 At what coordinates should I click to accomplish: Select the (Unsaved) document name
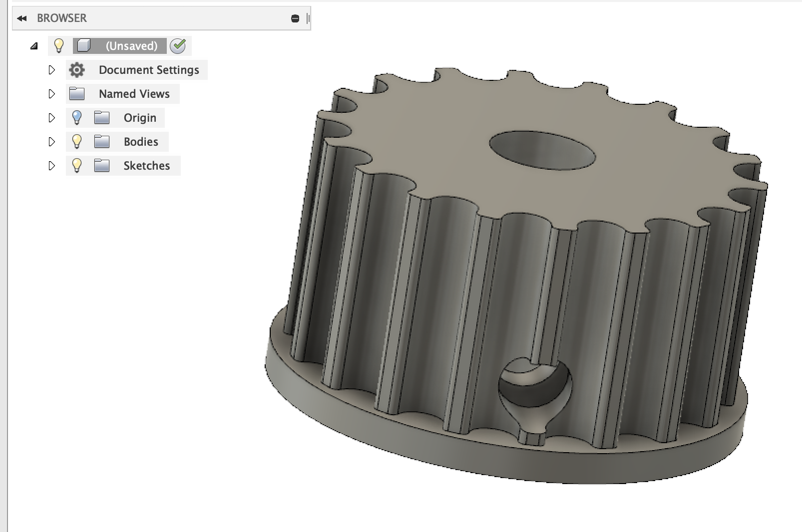click(x=131, y=46)
